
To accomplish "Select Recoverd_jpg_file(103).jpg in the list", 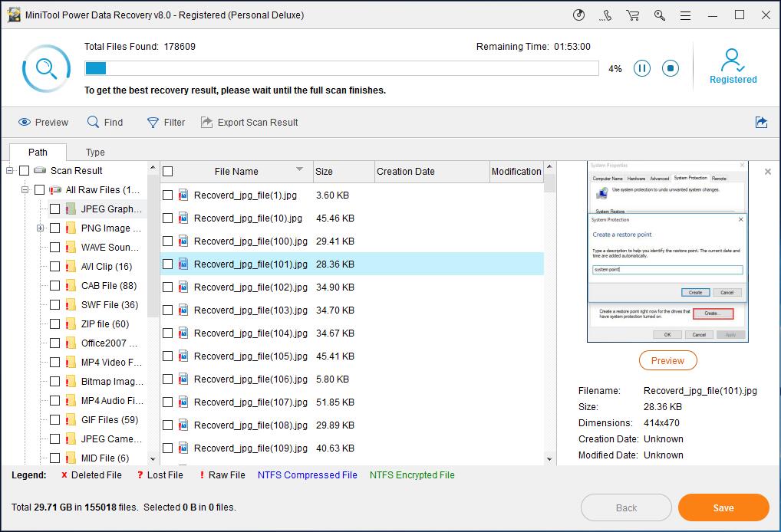I will 351,310.
